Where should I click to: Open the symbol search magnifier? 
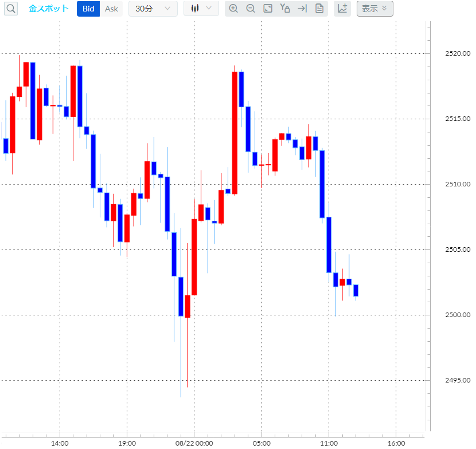pos(11,9)
